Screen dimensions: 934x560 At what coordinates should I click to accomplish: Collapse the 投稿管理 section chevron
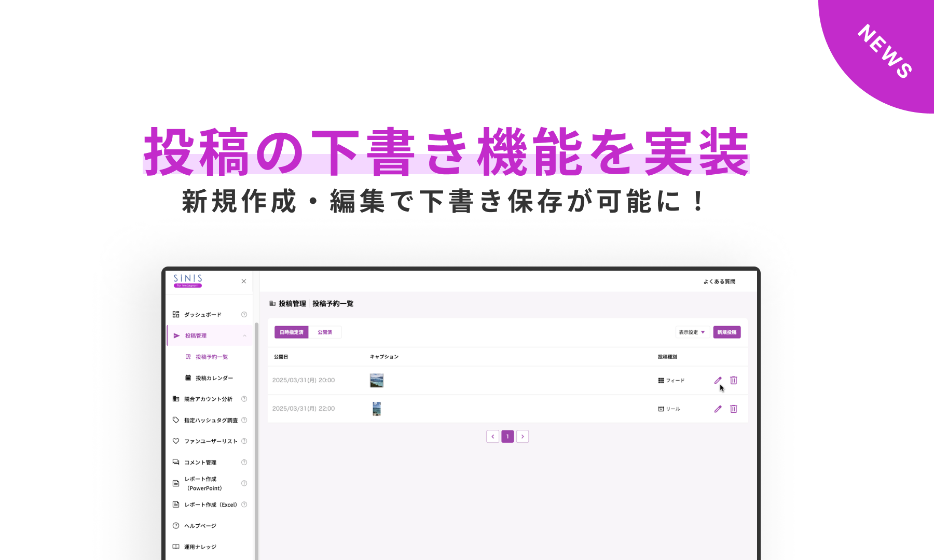click(245, 335)
